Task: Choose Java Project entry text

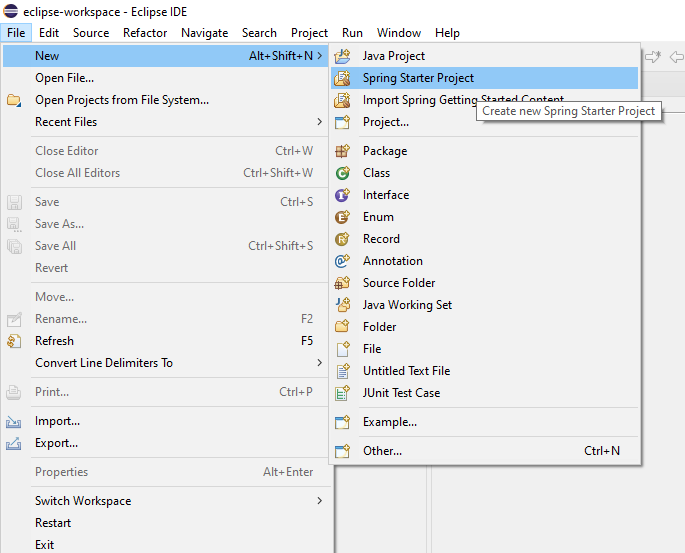Action: (394, 56)
